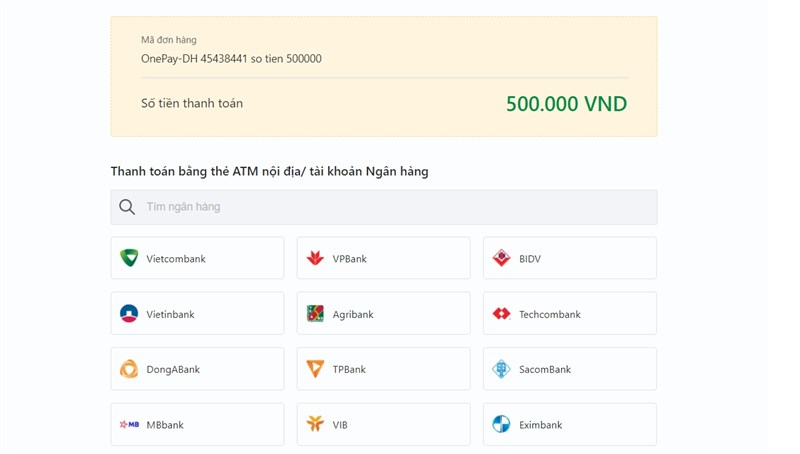Click the Techcombank red diamonds logo
The image size is (800, 454).
click(x=502, y=314)
